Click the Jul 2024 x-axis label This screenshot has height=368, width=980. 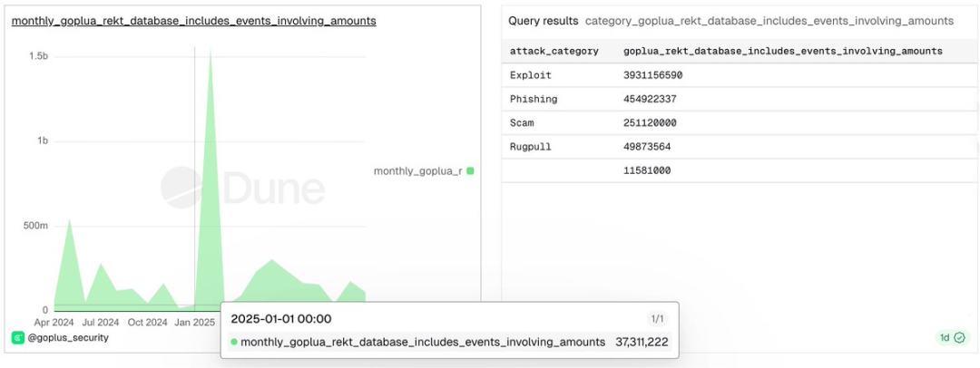click(x=101, y=322)
